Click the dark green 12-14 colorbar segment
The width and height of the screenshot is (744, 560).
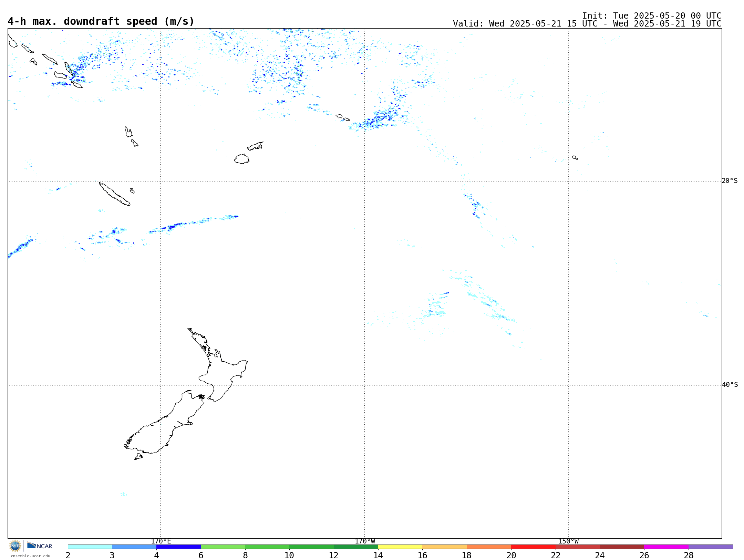pos(356,547)
